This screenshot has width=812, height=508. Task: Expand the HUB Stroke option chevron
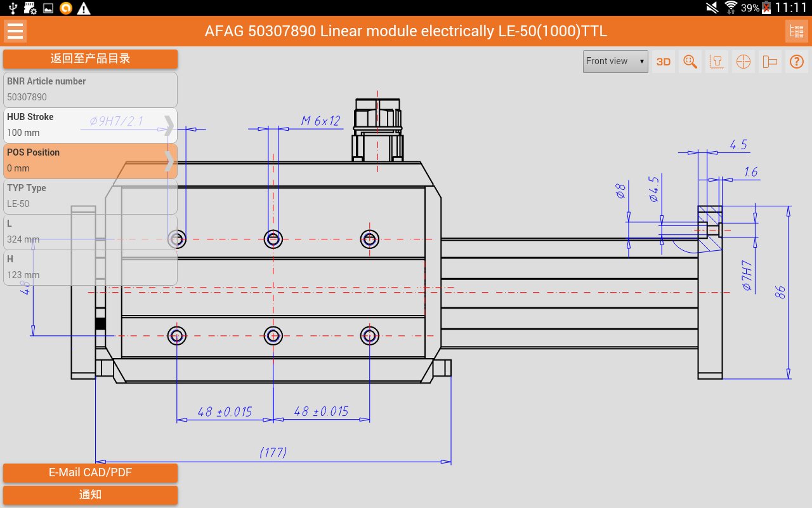[x=169, y=126]
